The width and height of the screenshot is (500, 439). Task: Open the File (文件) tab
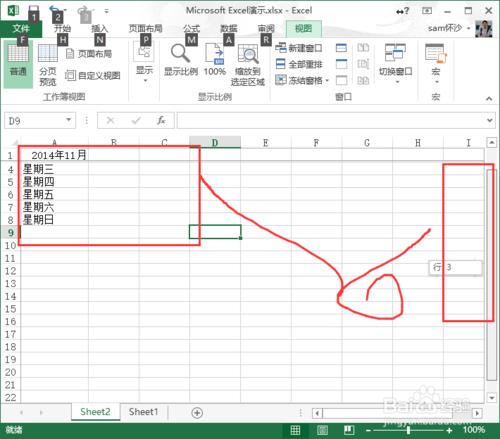pos(21,29)
